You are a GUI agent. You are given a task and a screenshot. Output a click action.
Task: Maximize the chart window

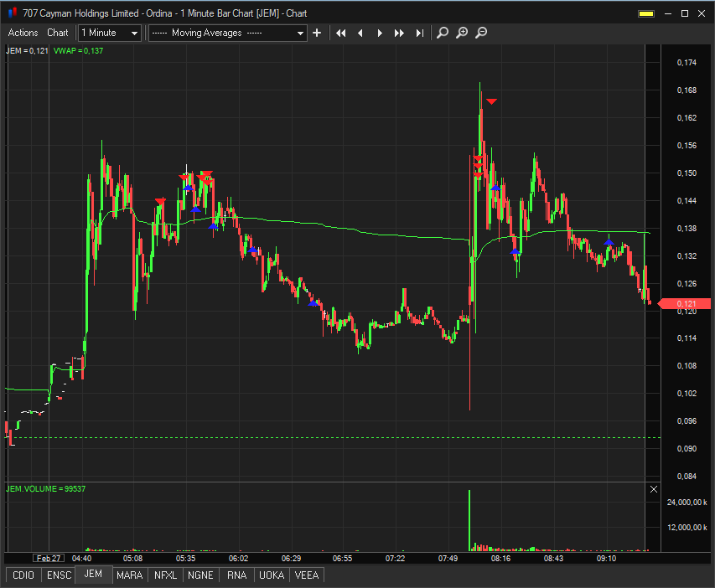tap(685, 13)
